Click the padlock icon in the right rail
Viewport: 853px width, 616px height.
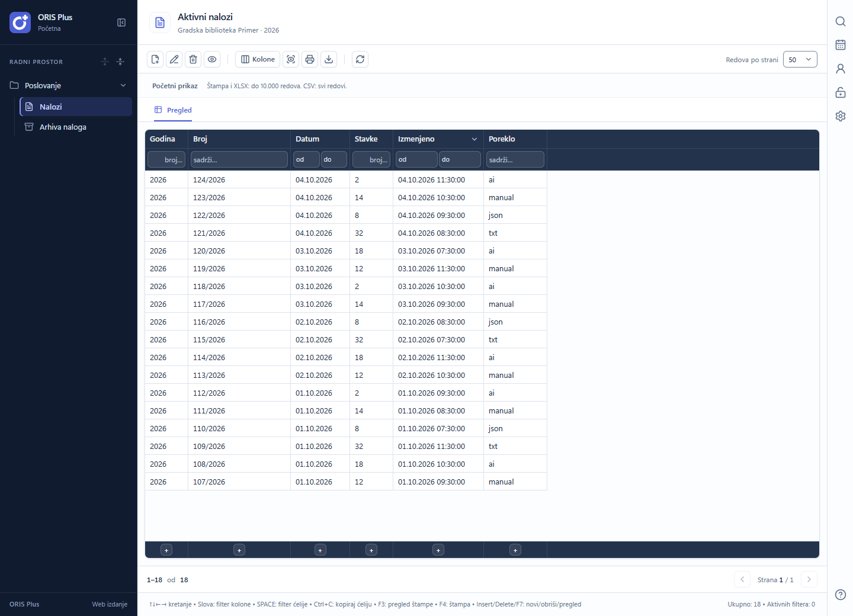[841, 92]
